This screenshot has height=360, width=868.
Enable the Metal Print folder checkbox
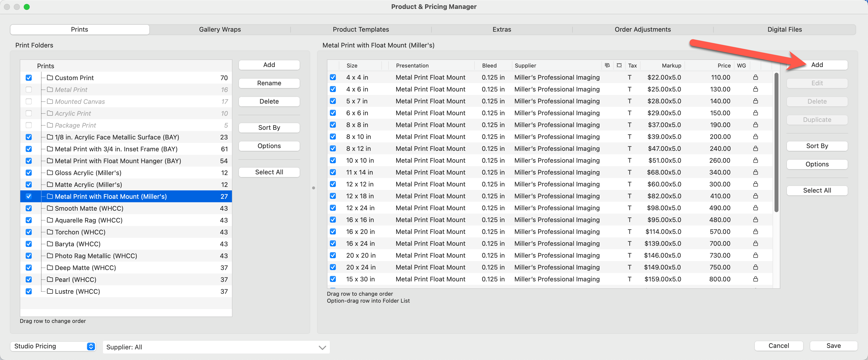click(x=29, y=90)
